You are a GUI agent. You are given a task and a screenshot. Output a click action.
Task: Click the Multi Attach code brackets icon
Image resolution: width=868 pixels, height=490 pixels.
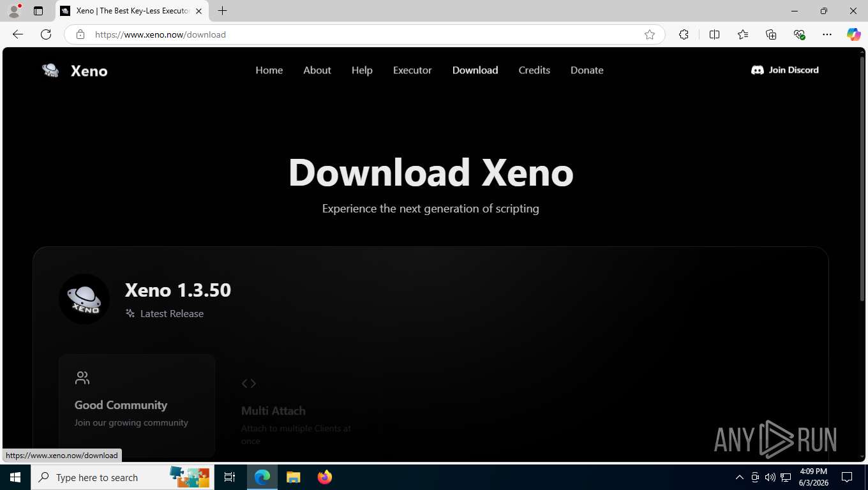click(249, 383)
